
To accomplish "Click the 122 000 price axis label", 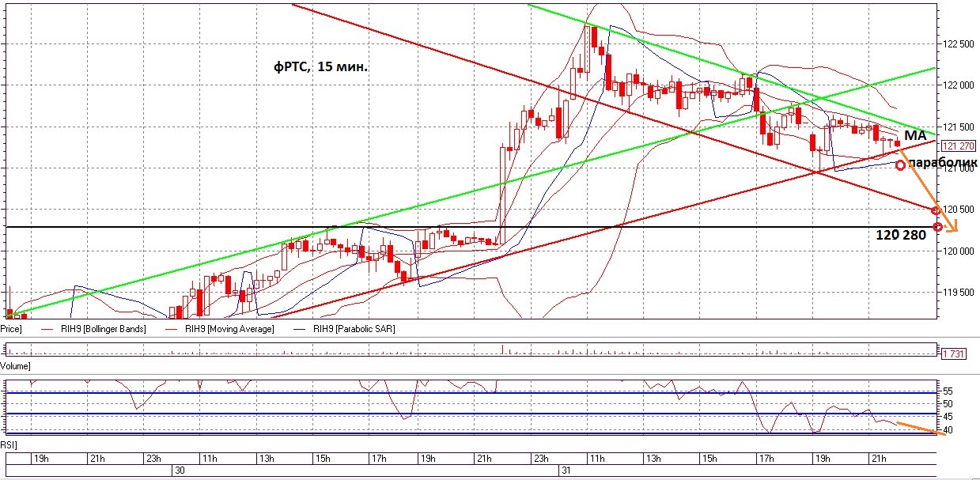I will (x=959, y=85).
